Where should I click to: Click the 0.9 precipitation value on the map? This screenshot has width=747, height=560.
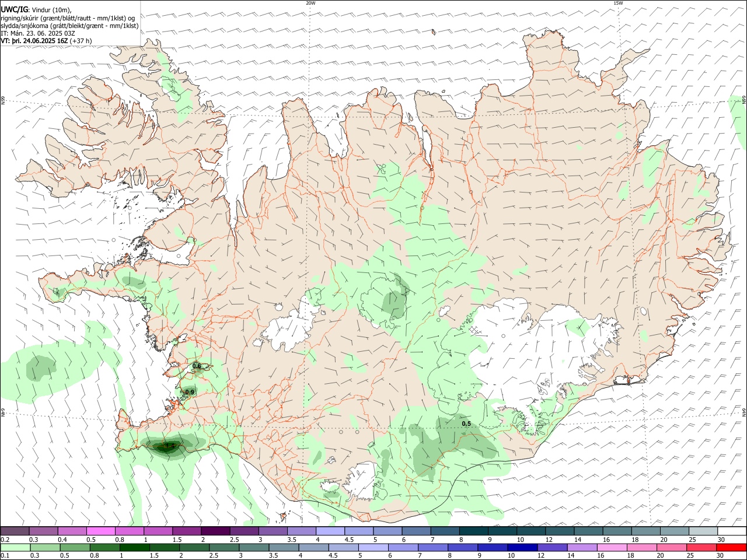click(190, 392)
